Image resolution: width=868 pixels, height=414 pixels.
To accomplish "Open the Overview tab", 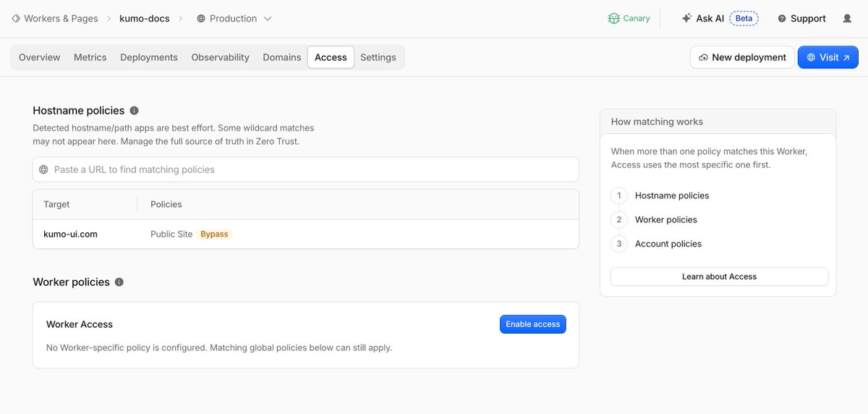I will (40, 57).
